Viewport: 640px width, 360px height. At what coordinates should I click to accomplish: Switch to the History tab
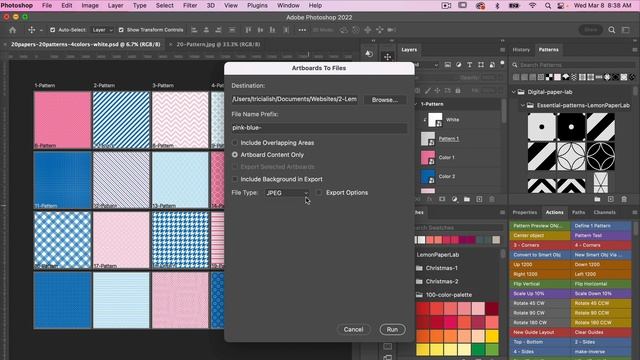pos(521,50)
